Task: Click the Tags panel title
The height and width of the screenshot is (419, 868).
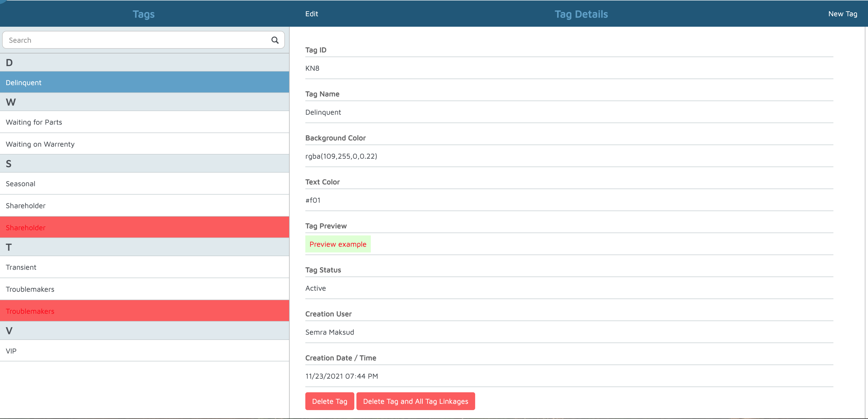Action: click(x=144, y=14)
